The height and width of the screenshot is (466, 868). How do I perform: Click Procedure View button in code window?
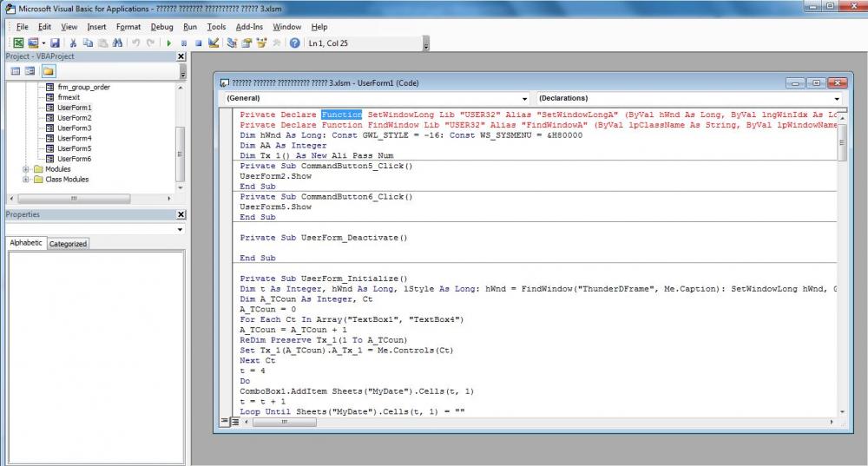(x=225, y=422)
